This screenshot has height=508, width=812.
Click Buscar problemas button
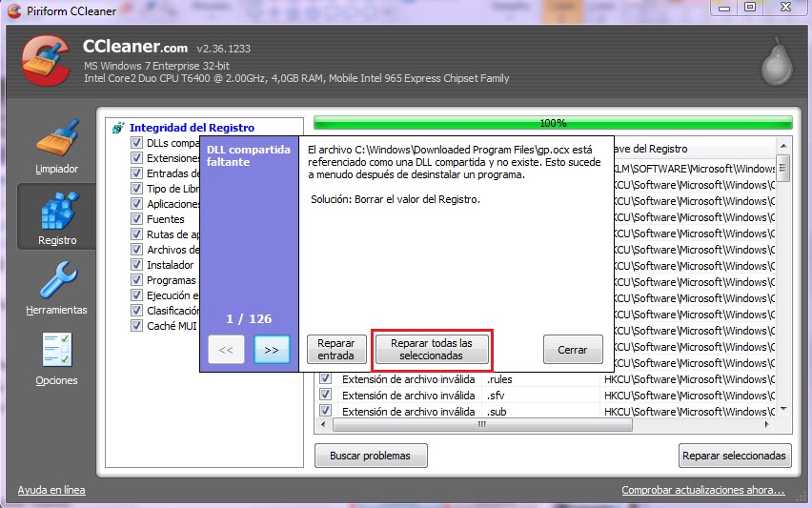371,456
